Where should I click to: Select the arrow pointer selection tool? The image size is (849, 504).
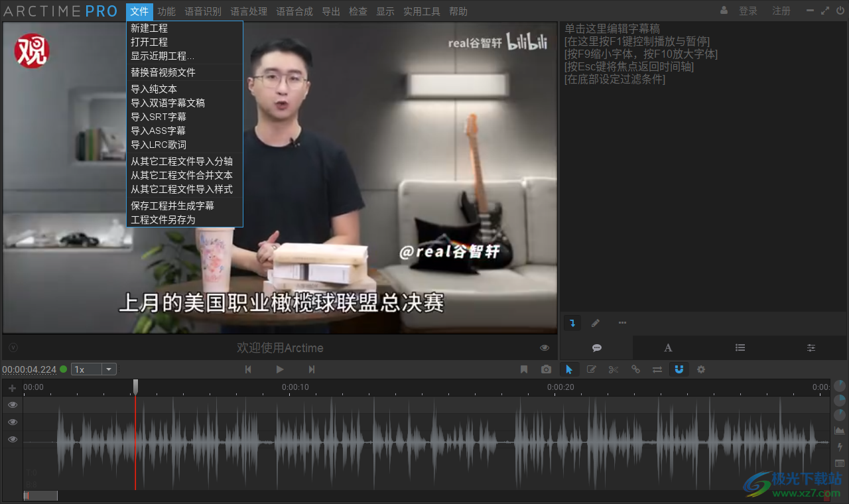pyautogui.click(x=569, y=369)
